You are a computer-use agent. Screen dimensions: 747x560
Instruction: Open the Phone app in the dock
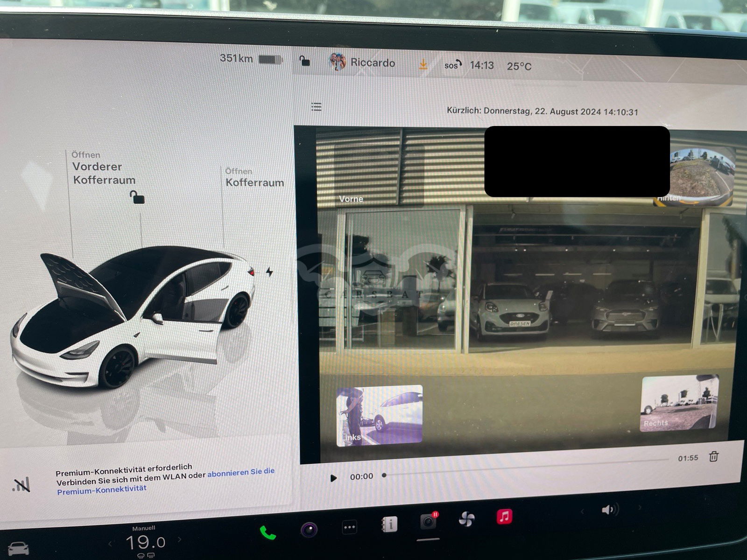[268, 532]
